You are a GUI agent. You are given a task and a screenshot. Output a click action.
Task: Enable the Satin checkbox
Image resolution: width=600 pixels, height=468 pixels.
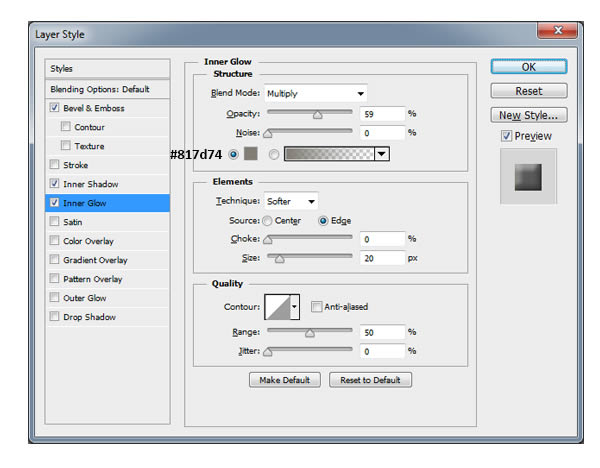point(54,221)
